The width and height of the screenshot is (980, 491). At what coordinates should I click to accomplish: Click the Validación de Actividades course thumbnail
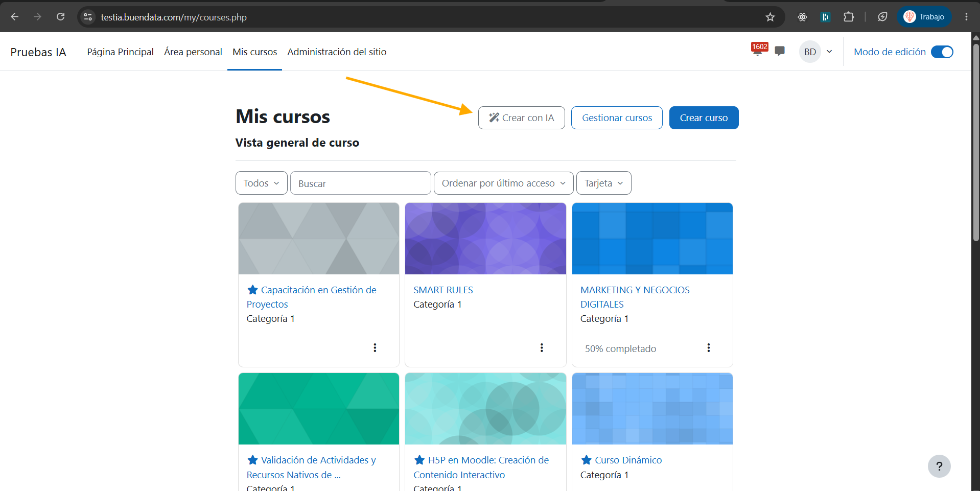tap(318, 409)
